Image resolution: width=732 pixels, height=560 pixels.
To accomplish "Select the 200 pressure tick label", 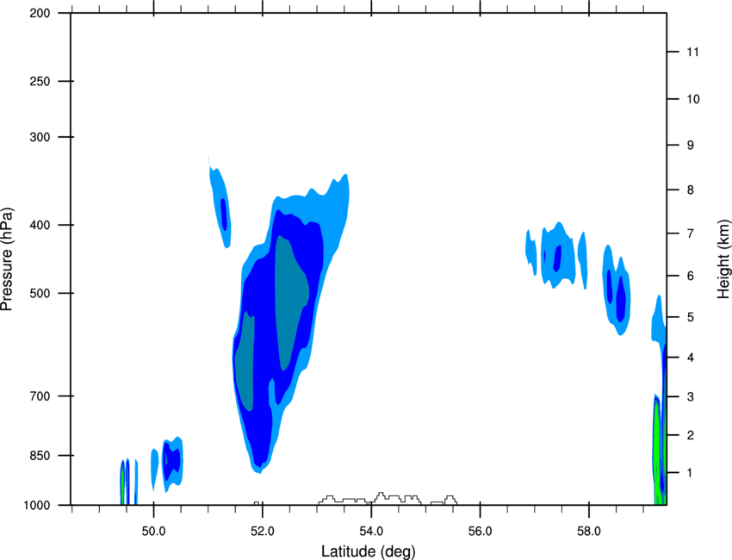I will coord(40,13).
